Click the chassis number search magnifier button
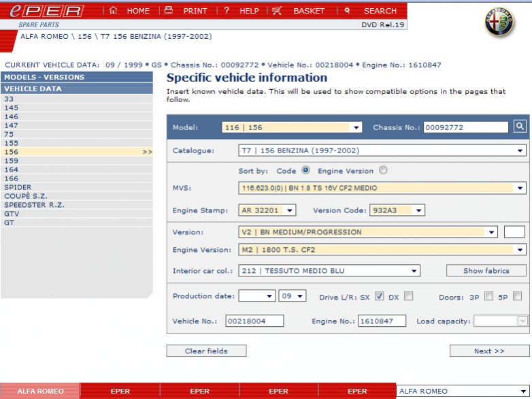Viewport: 532px width, 399px height. pyautogui.click(x=519, y=127)
